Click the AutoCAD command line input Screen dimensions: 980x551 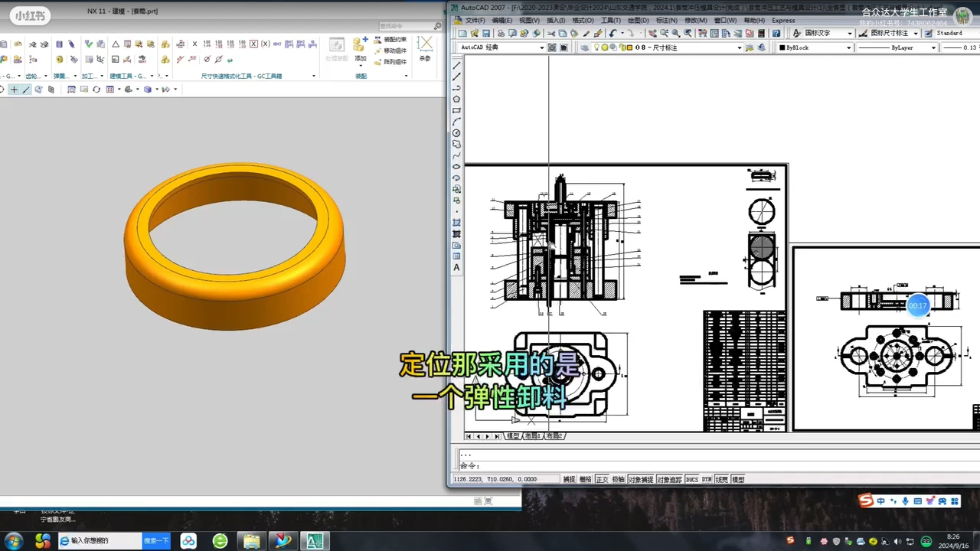coord(718,466)
